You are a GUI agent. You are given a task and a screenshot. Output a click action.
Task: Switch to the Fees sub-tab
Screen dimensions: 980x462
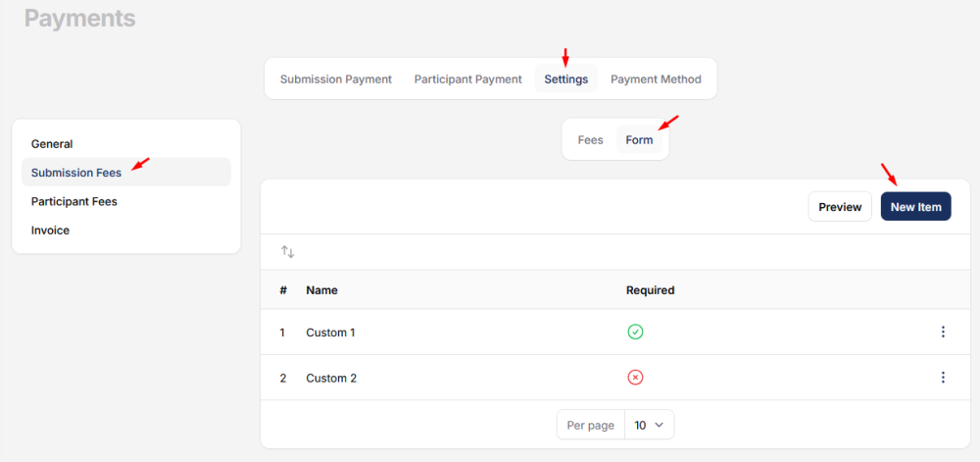590,140
